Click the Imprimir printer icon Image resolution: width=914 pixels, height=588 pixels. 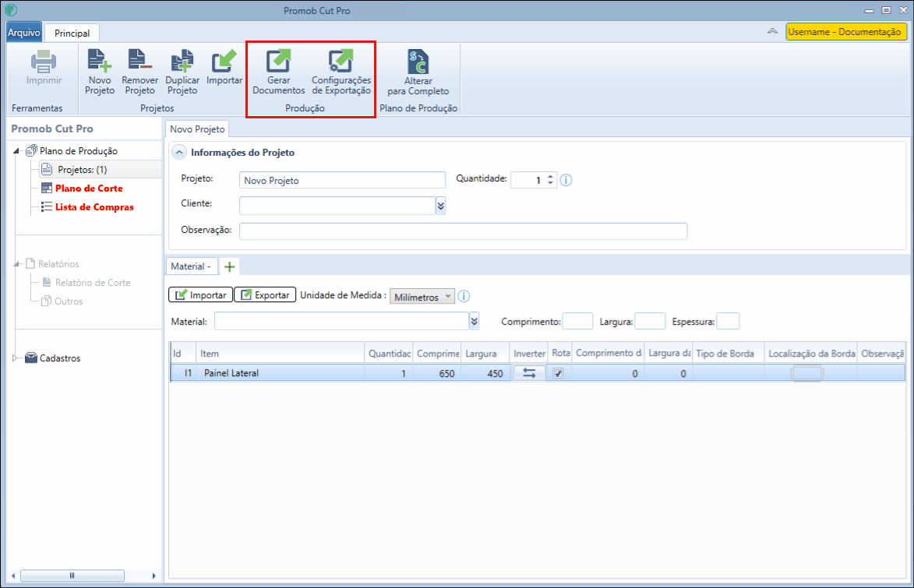pos(44,62)
